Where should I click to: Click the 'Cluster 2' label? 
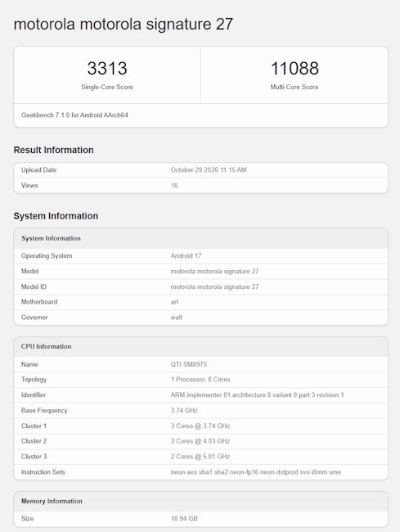34,441
